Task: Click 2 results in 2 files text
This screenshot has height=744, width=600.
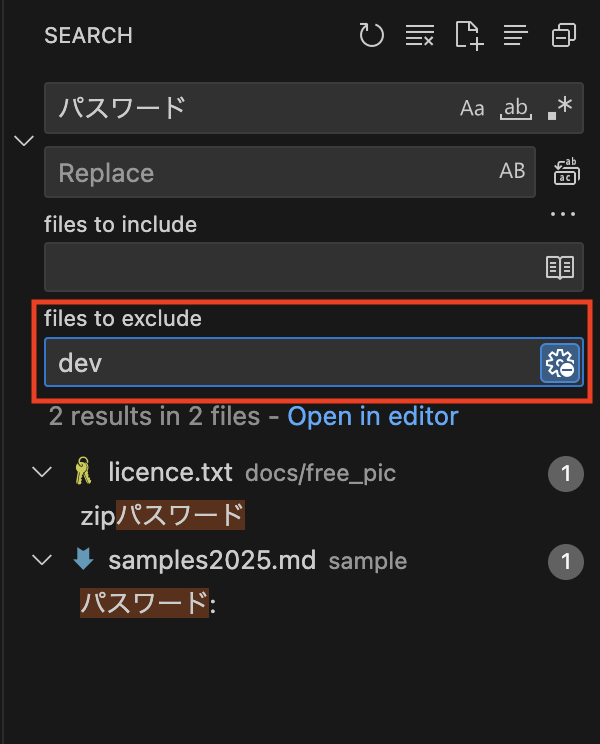Action: coord(155,417)
